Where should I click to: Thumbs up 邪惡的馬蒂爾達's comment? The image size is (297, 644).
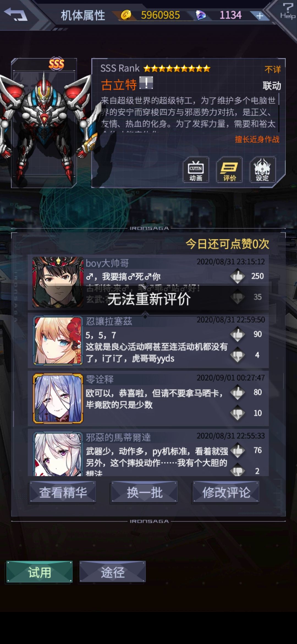click(x=238, y=450)
